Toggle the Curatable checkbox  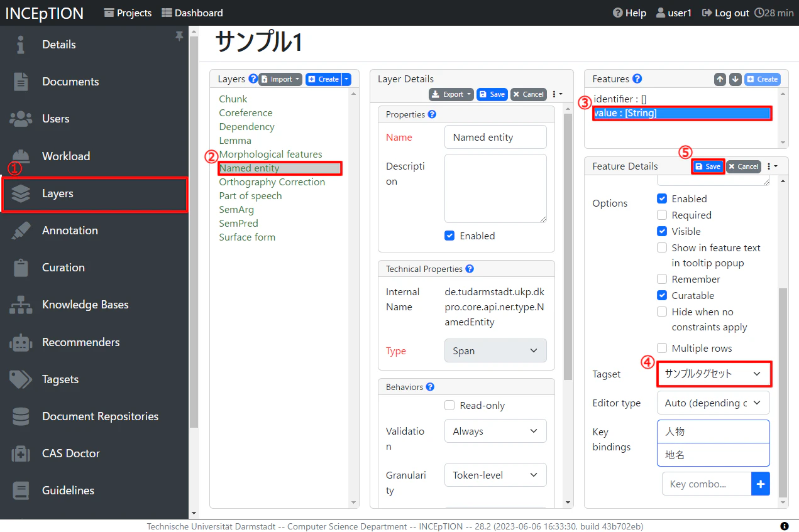tap(662, 295)
